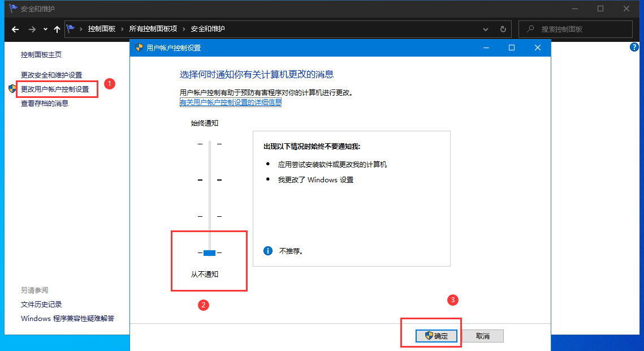Open help with the blue question mark
The height and width of the screenshot is (351, 644).
(634, 47)
